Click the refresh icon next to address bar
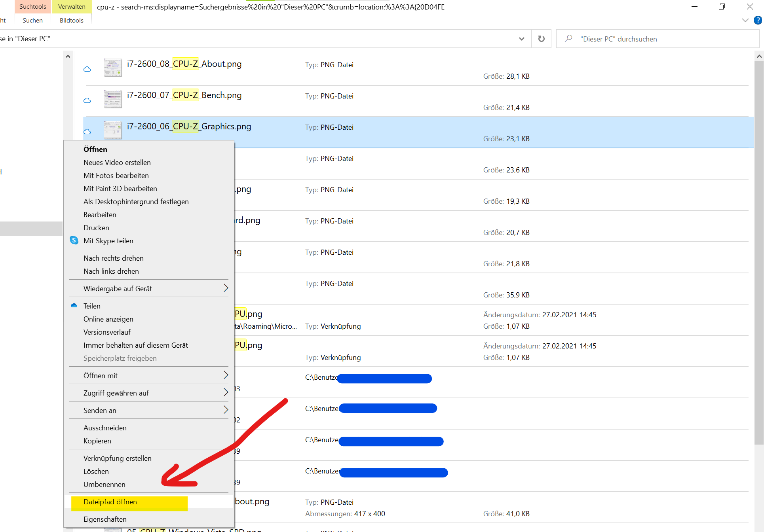 (541, 39)
